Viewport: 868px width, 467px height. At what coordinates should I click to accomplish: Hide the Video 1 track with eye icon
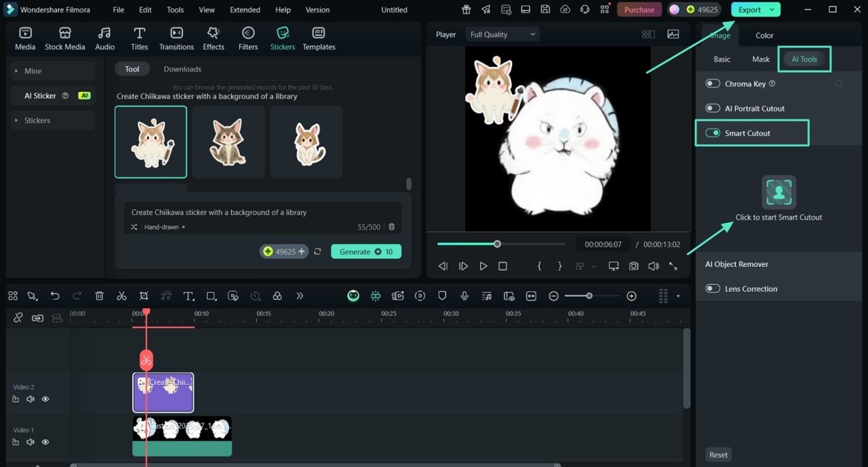point(45,442)
